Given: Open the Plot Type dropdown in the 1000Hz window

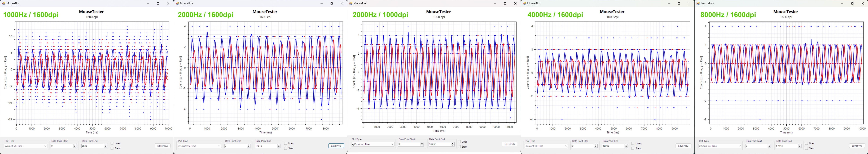Looking at the screenshot, I should point(26,146).
